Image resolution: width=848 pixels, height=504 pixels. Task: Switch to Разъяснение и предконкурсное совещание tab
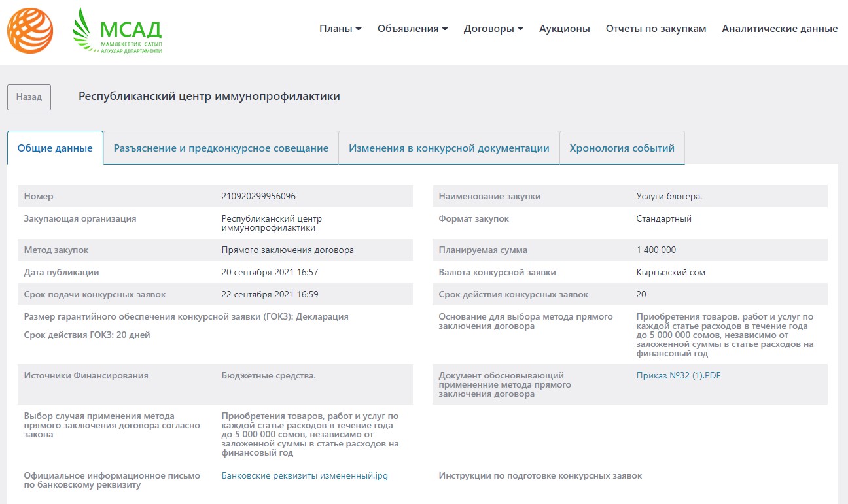[x=221, y=148]
